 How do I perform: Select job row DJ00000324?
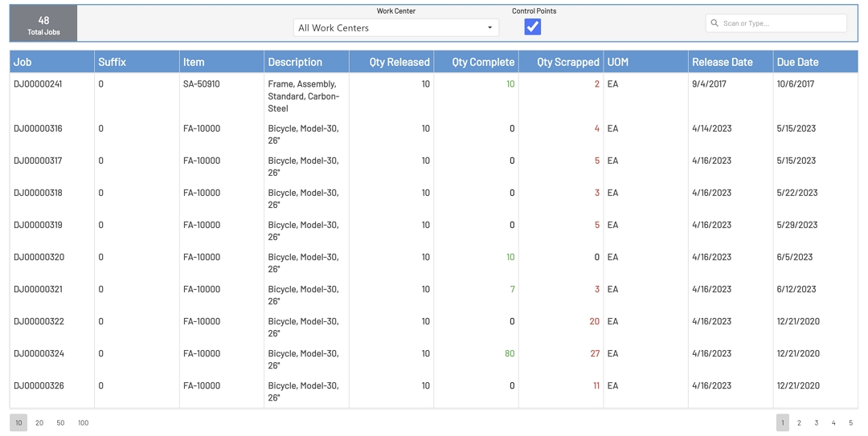click(x=39, y=353)
